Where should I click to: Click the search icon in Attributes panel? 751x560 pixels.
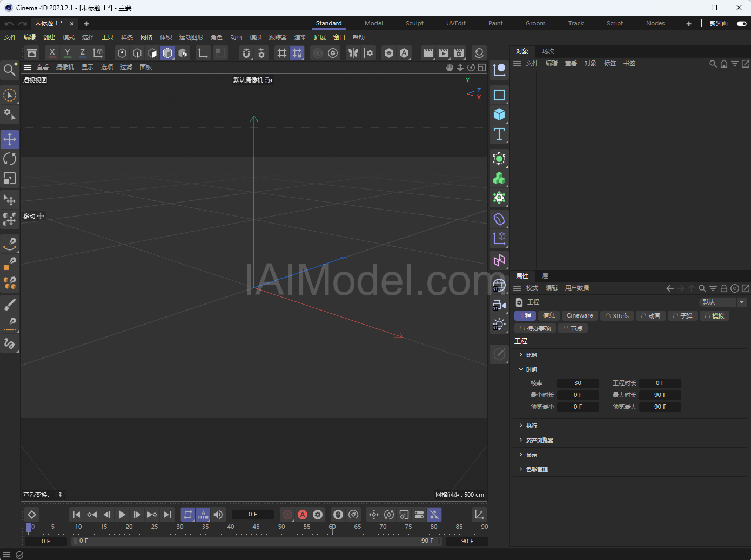702,288
